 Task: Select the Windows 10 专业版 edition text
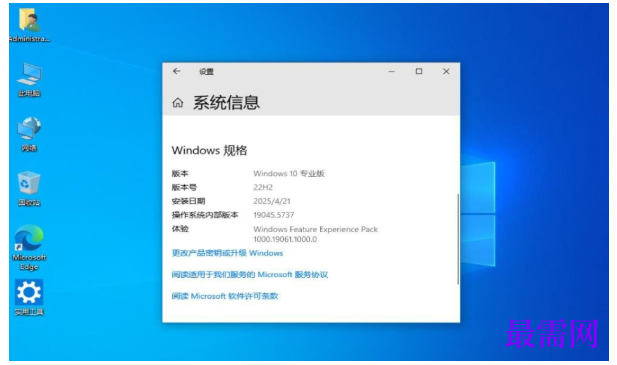click(x=289, y=173)
